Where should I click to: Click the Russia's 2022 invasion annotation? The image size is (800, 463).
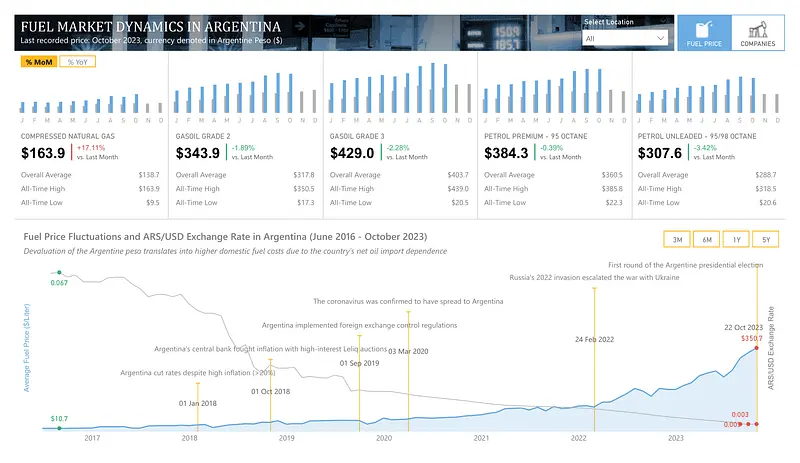point(594,277)
